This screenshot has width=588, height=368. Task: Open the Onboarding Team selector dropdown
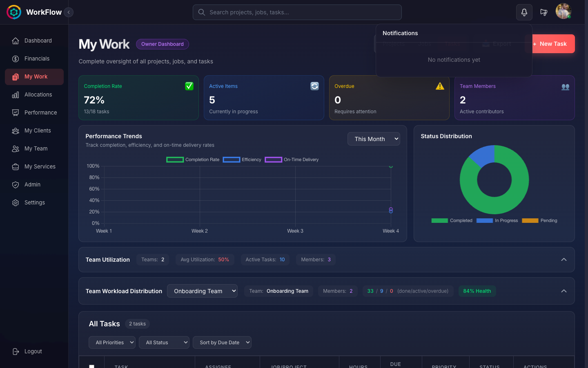click(x=202, y=291)
